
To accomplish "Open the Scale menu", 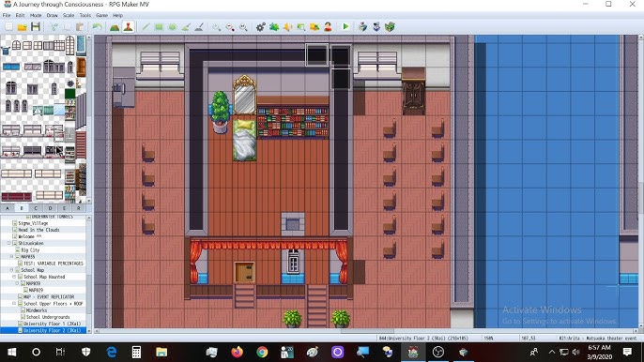I will 69,15.
